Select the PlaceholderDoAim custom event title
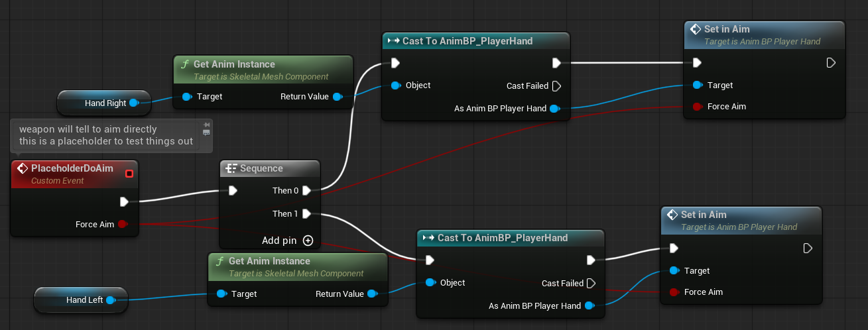This screenshot has width=868, height=330. pyautogui.click(x=72, y=169)
